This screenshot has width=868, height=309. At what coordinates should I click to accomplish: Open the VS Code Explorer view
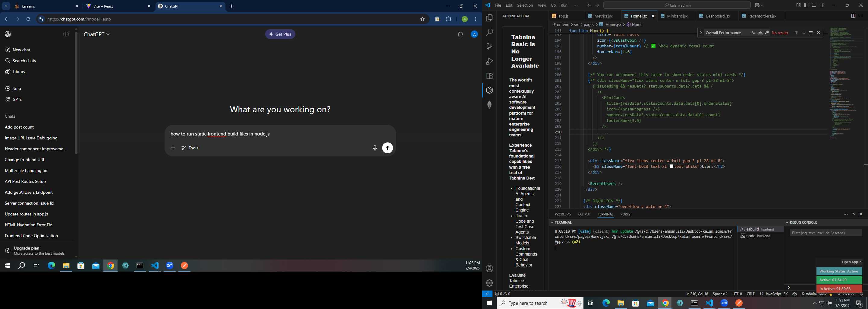coord(489,18)
